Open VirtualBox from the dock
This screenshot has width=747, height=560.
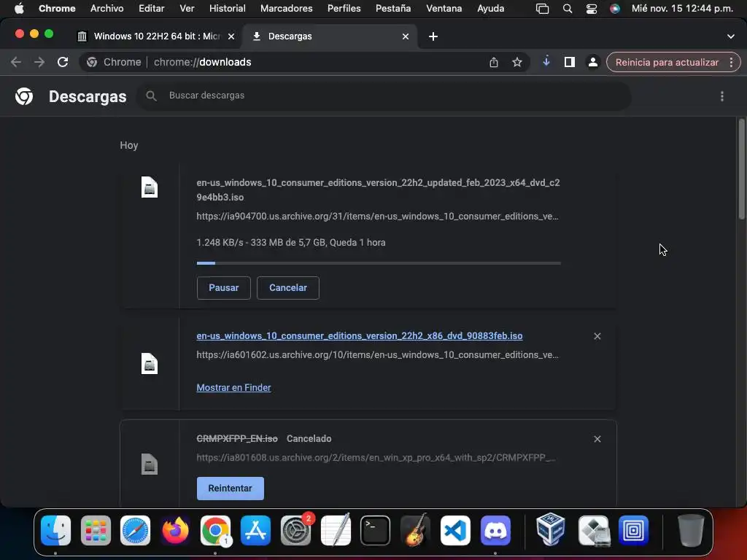tap(551, 529)
